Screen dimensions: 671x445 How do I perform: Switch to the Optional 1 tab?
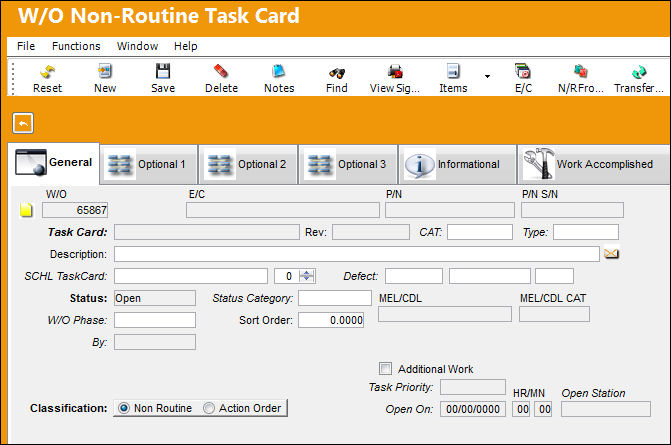click(x=149, y=165)
